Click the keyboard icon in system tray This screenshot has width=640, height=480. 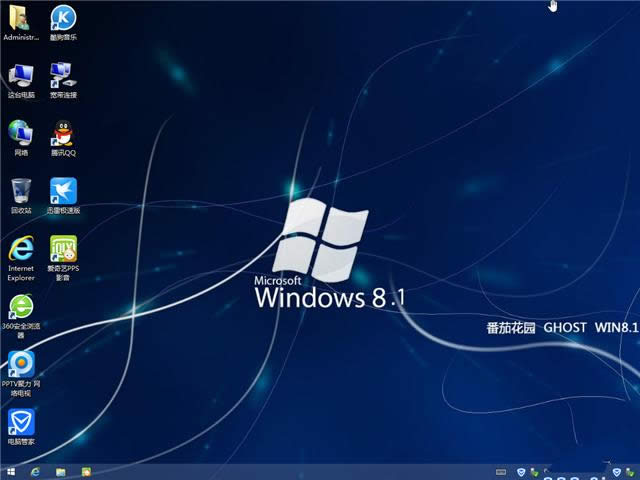click(x=502, y=471)
